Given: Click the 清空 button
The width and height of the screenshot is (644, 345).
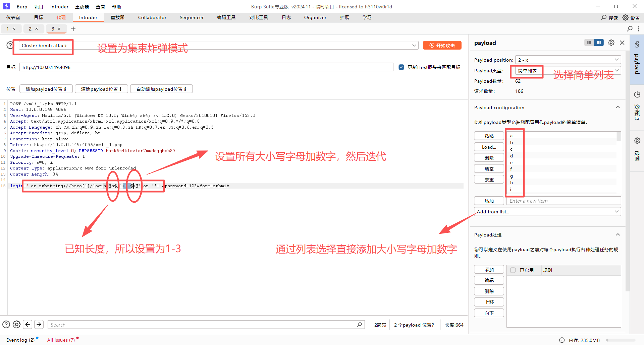Looking at the screenshot, I should [489, 168].
